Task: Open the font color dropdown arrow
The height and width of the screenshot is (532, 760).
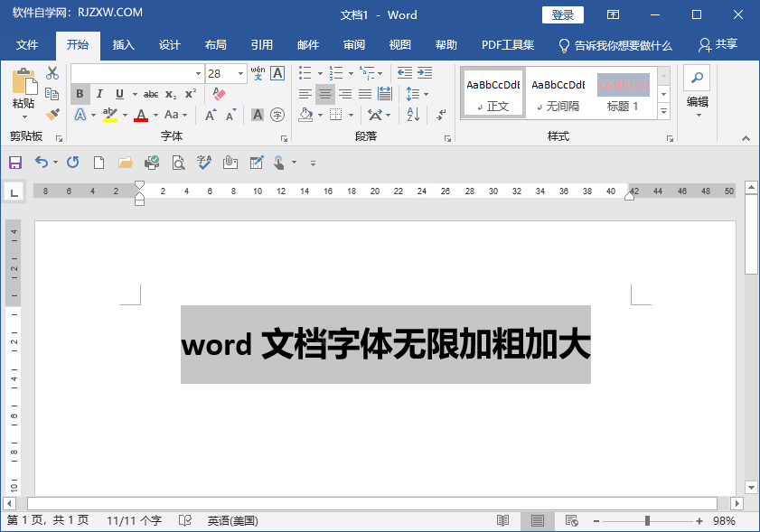Action: tap(156, 116)
